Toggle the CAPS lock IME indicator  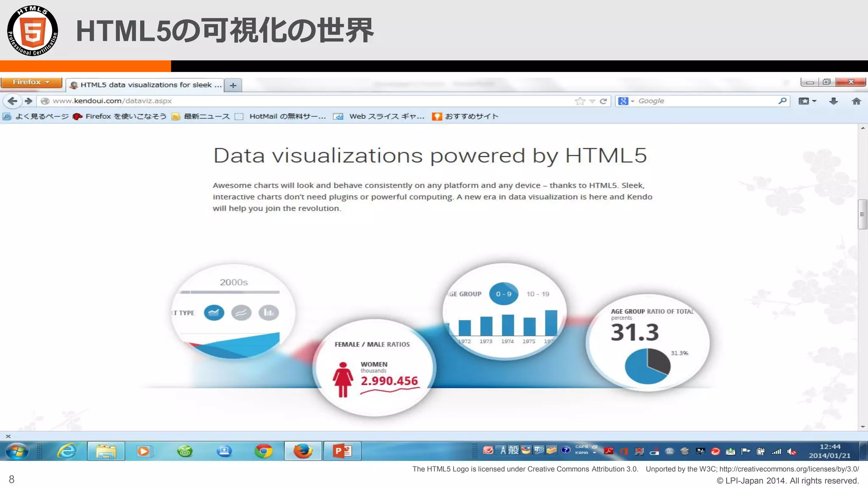tap(581, 447)
